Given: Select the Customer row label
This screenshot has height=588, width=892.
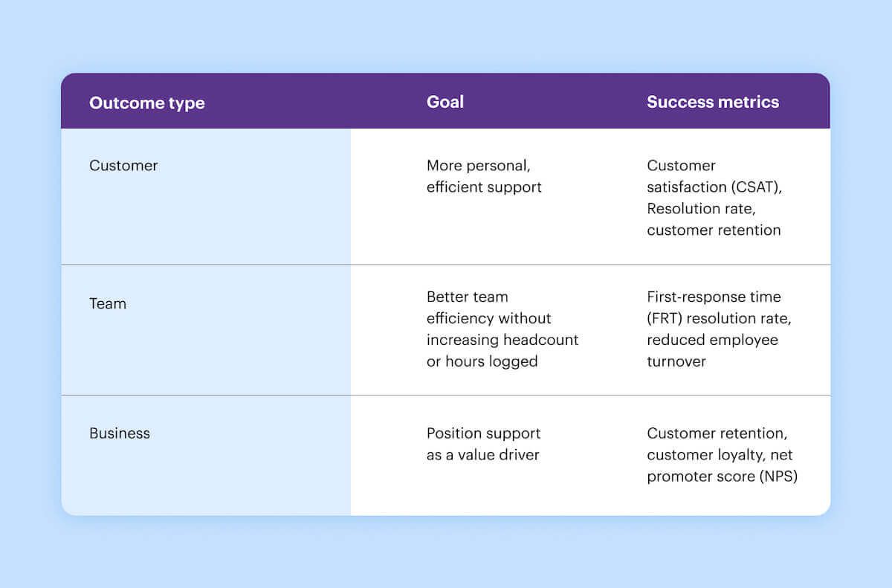Looking at the screenshot, I should (123, 165).
